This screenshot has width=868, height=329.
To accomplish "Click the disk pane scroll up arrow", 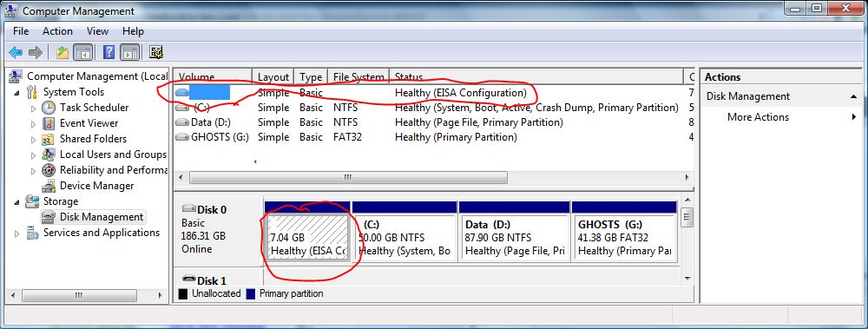I will [687, 201].
